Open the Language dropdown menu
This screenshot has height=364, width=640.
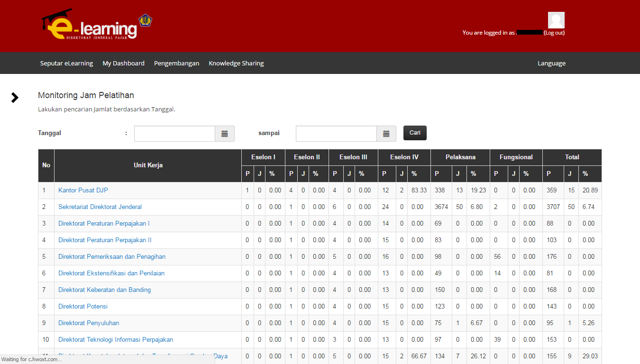pos(551,63)
